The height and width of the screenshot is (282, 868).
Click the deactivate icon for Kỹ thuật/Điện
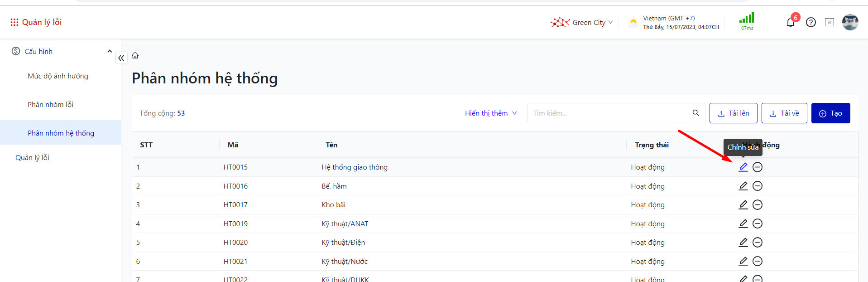click(758, 243)
